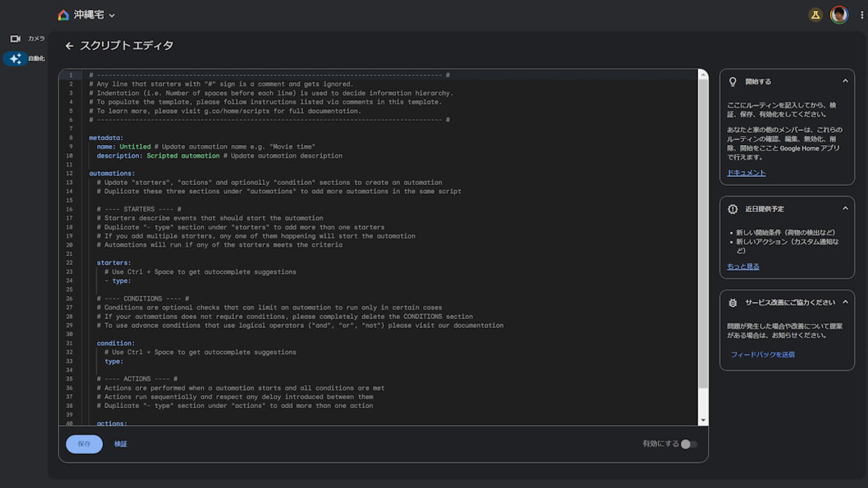Open the user profile avatar
This screenshot has width=868, height=488.
pos(839,15)
